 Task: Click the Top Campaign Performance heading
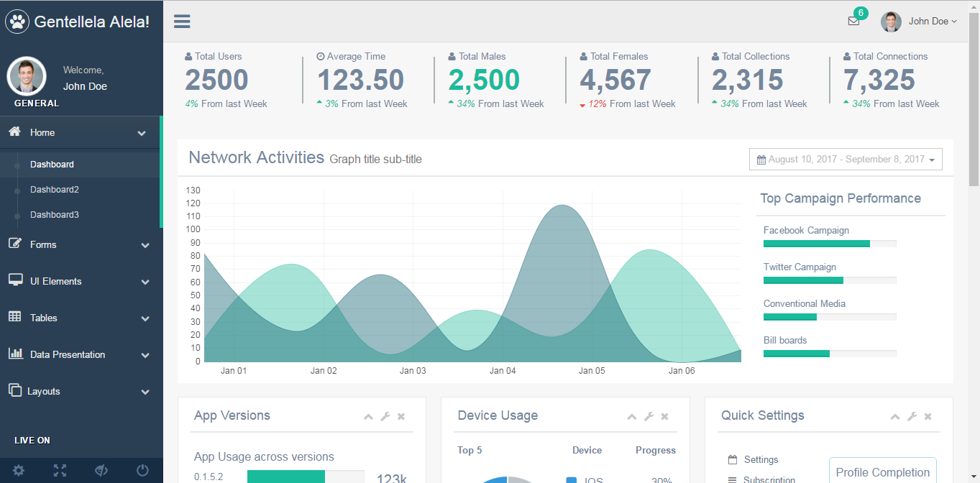[841, 198]
